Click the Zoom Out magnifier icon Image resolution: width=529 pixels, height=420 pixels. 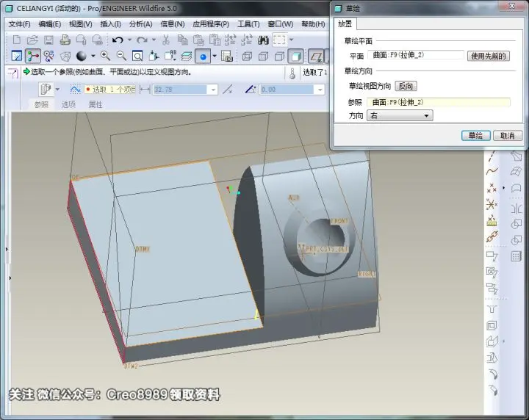coord(121,56)
